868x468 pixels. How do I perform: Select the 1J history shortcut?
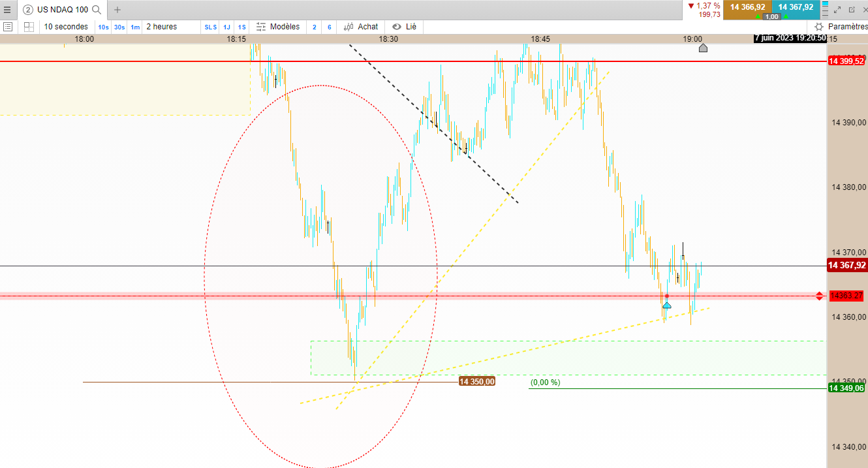click(x=226, y=27)
